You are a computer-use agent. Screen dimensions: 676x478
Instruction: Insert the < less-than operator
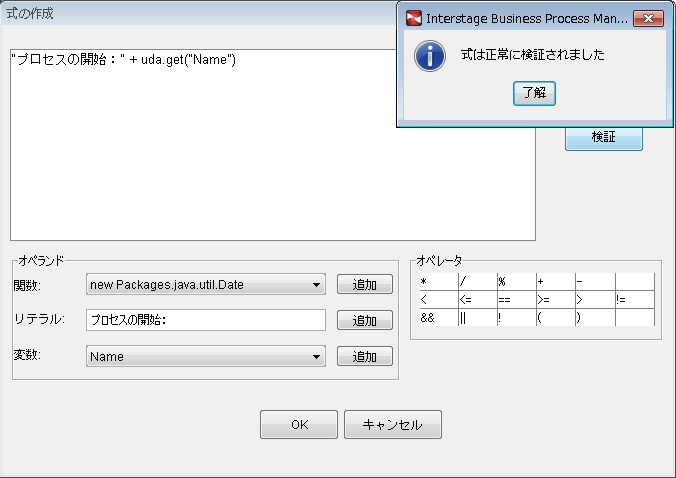coord(438,300)
